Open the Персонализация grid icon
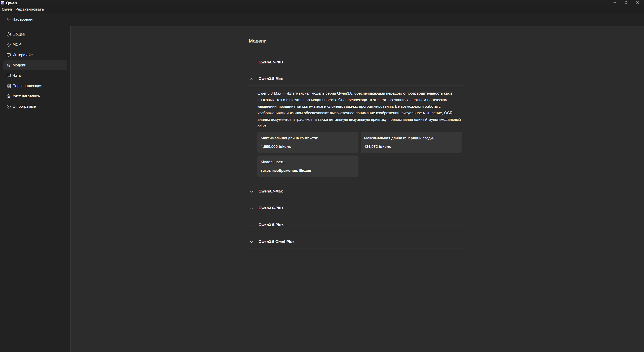Screen dimensions: 644x352 click(x=9, y=86)
